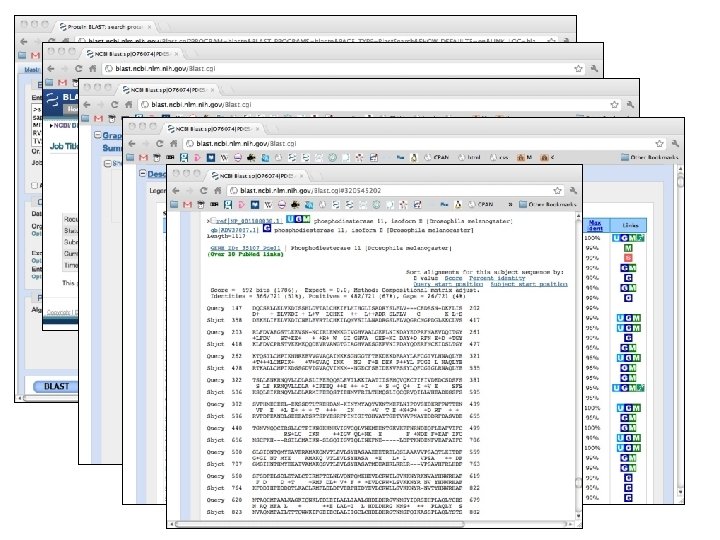This screenshot has width=720, height=540.
Task: Click the pink D bookmark in the front window
Action: (241, 204)
